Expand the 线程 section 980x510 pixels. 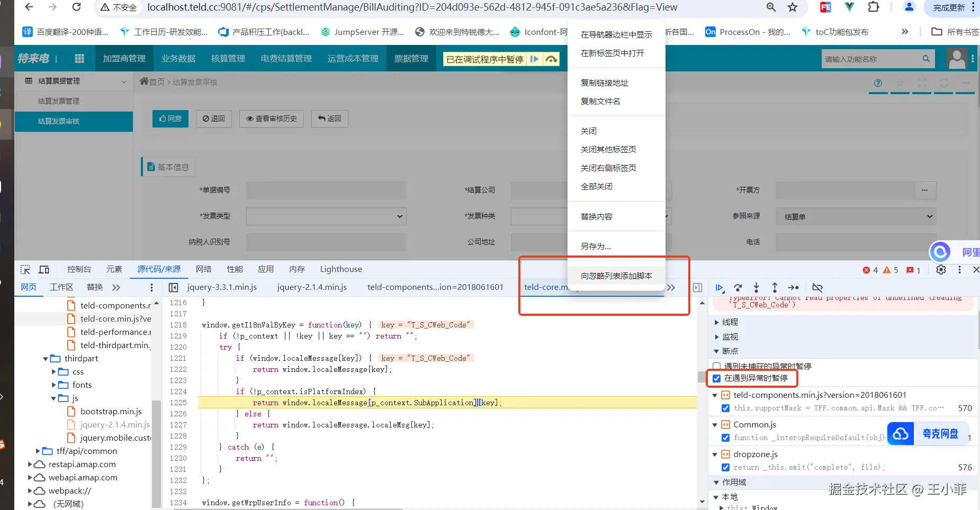[x=717, y=322]
